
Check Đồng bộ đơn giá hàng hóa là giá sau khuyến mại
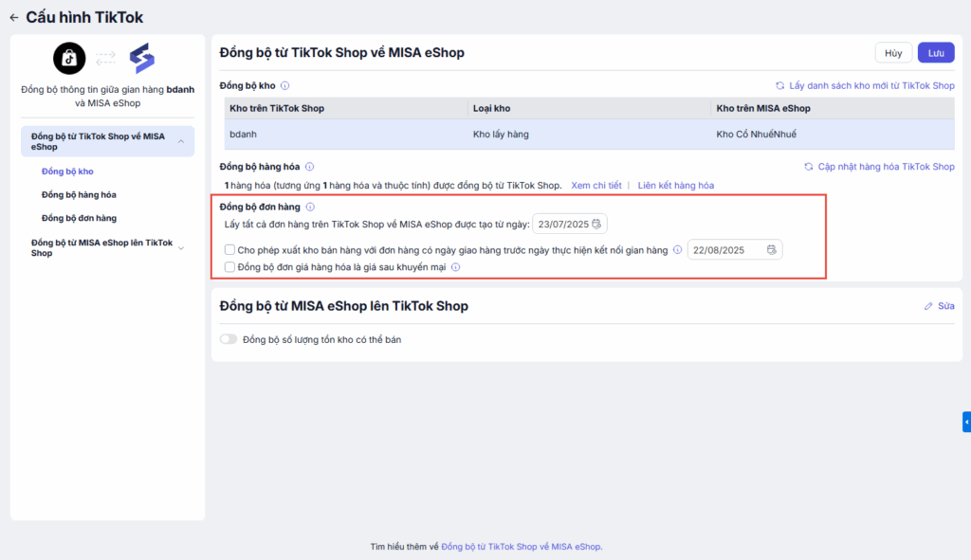(229, 267)
